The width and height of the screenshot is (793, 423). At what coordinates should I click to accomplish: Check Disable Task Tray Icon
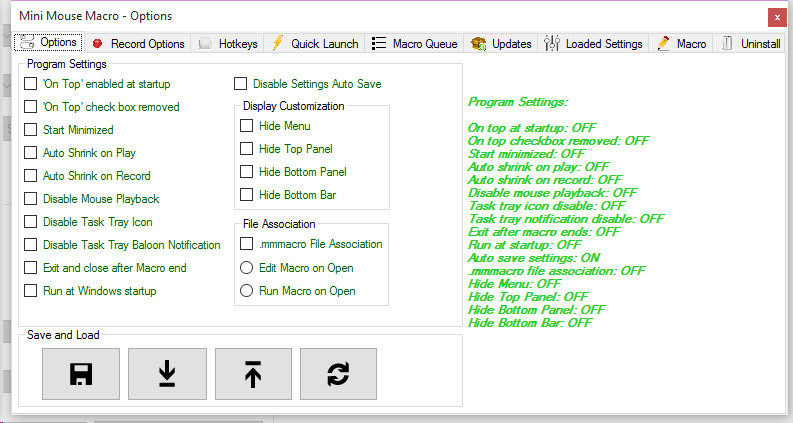(x=31, y=222)
